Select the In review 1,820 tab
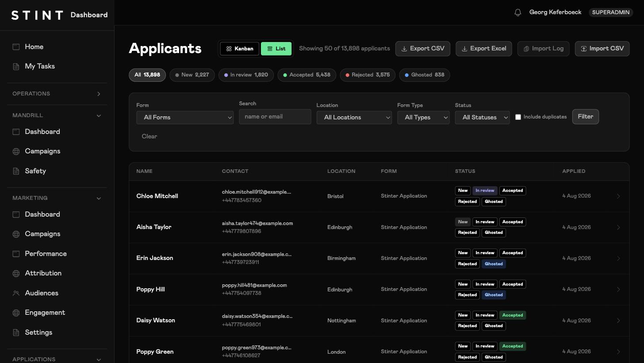Screen dimensions: 644x363 (246, 75)
